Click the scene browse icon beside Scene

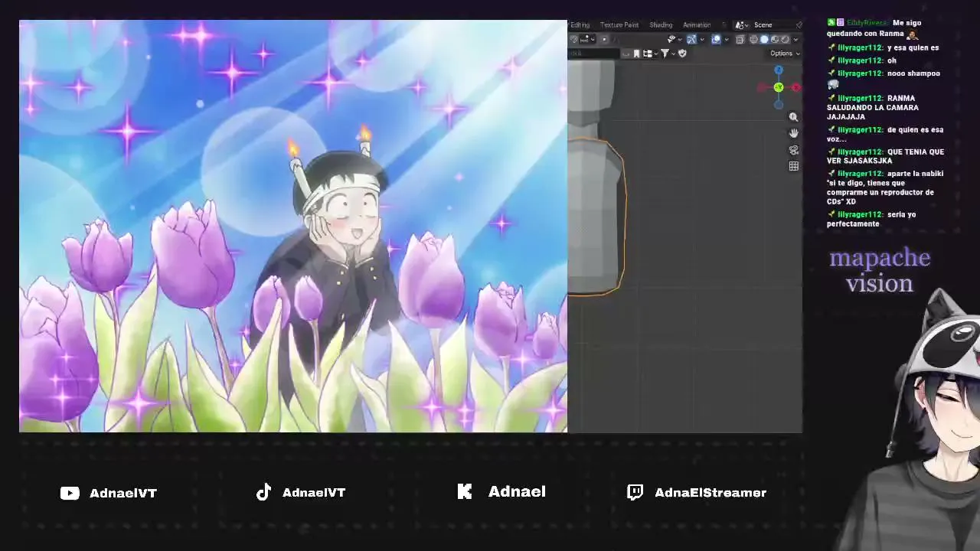pos(739,25)
